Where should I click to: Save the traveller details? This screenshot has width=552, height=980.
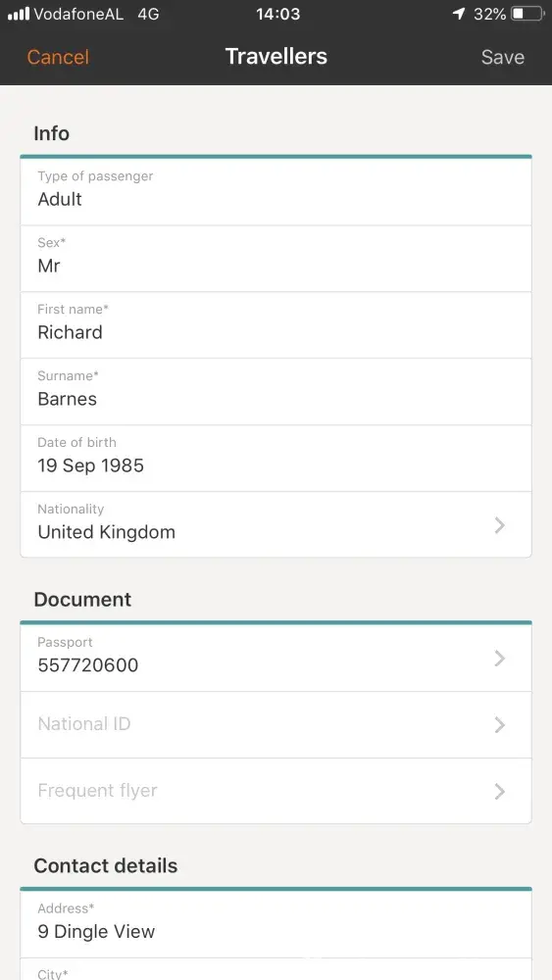[503, 57]
